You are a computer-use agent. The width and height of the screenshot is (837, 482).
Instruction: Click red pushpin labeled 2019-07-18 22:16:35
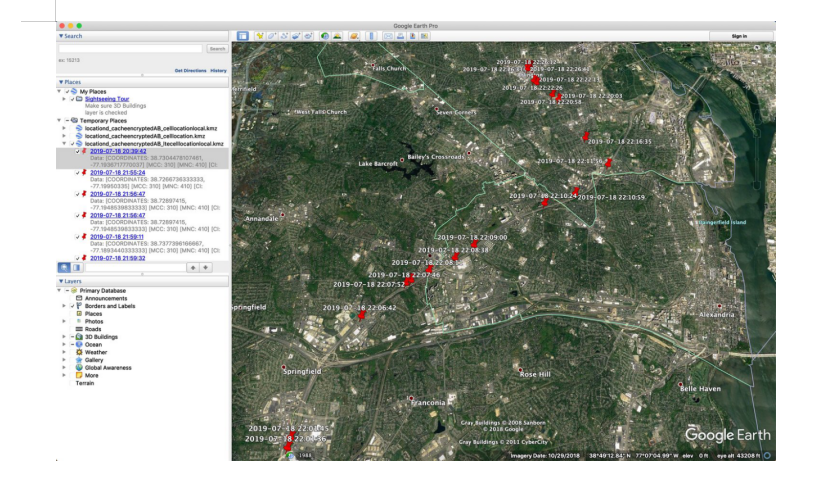[x=586, y=137]
